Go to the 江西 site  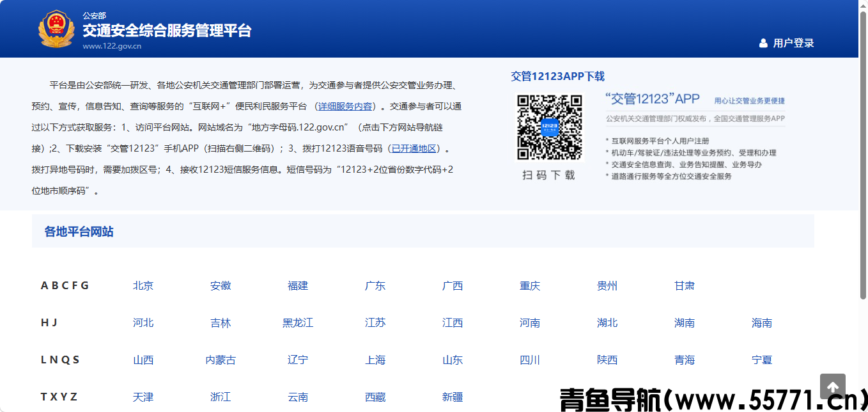click(x=453, y=323)
